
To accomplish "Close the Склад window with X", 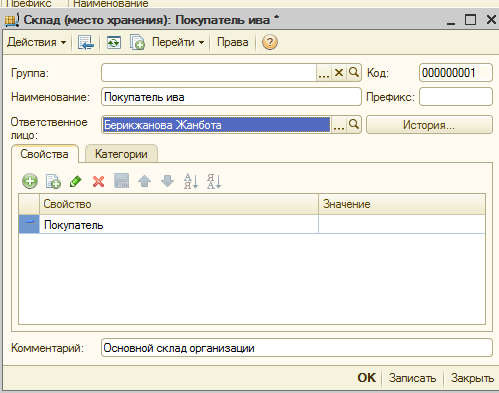I will point(491,20).
